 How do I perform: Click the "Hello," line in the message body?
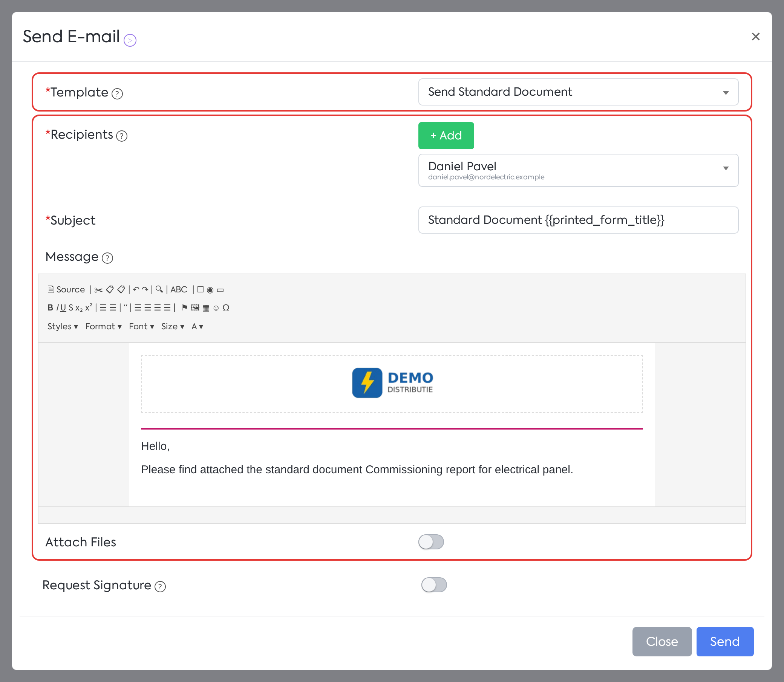click(x=155, y=446)
